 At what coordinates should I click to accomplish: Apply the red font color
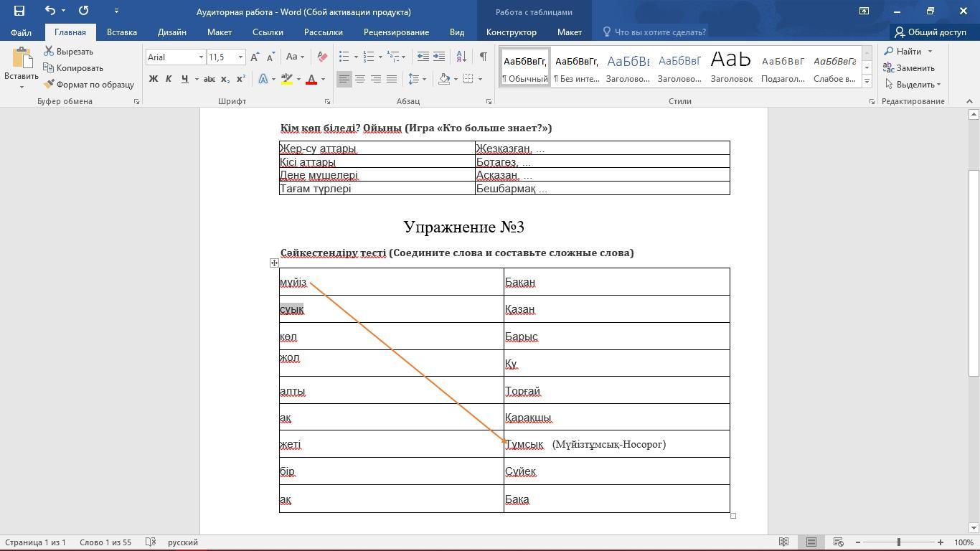(x=311, y=79)
